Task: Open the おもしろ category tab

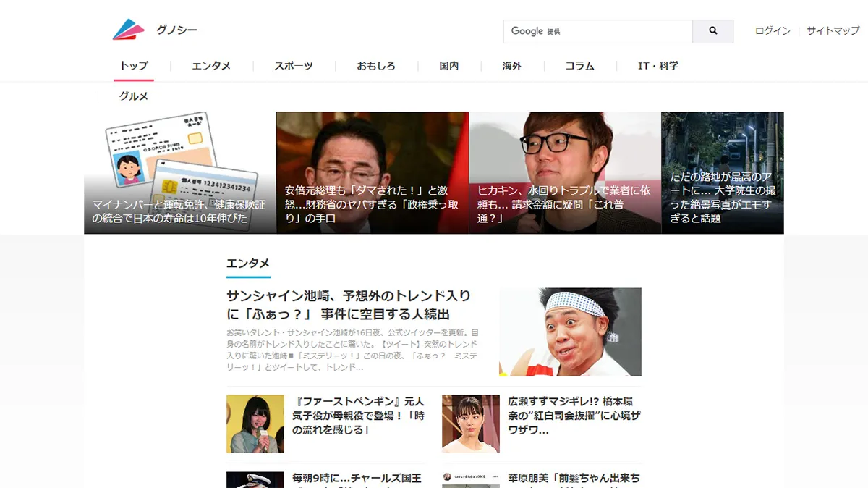Action: pos(375,66)
